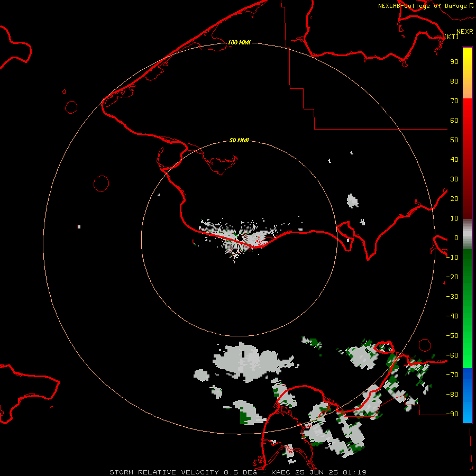The image size is (476, 476).
Task: Pick the -40 velocity scale label
Action: (452, 316)
